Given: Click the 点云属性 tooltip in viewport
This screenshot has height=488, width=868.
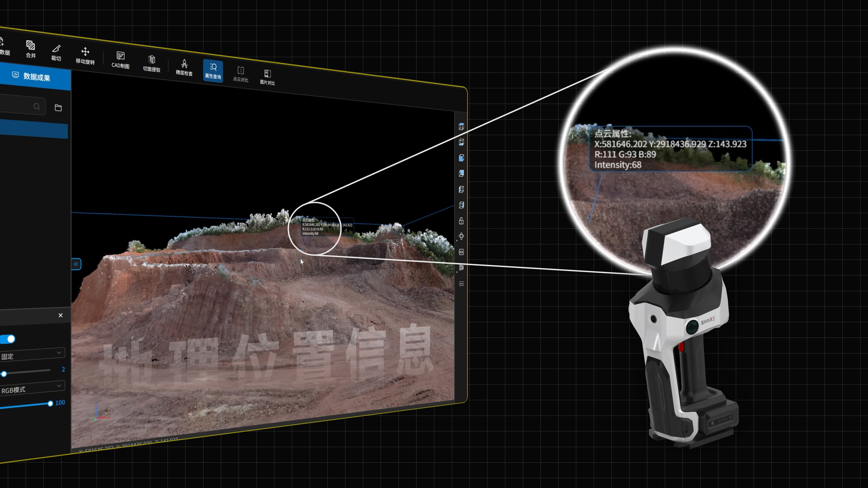Looking at the screenshot, I should pyautogui.click(x=327, y=227).
